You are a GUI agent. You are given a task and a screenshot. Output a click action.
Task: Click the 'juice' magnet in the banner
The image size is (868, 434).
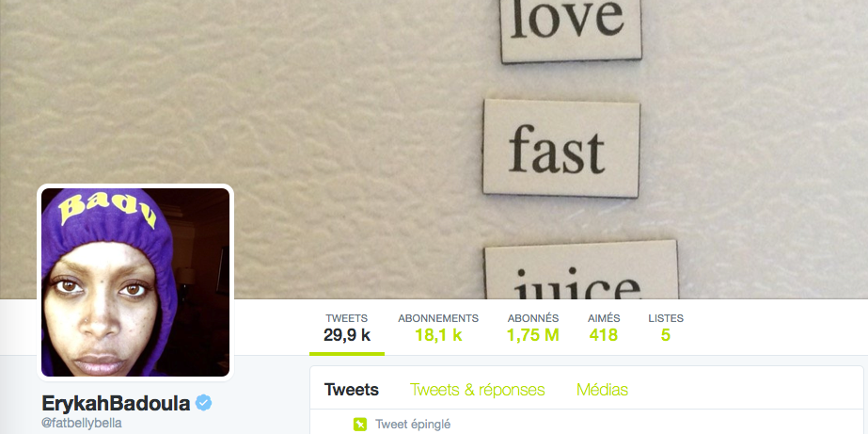click(581, 270)
